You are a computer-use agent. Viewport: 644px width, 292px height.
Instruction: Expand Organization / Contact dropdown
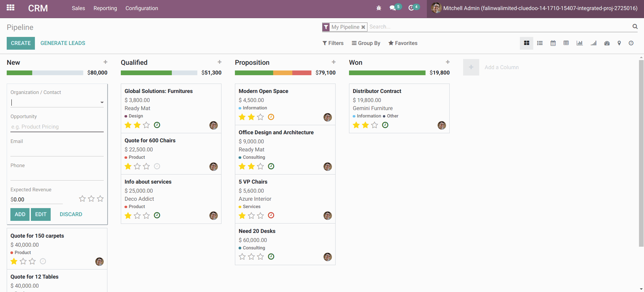tap(102, 102)
